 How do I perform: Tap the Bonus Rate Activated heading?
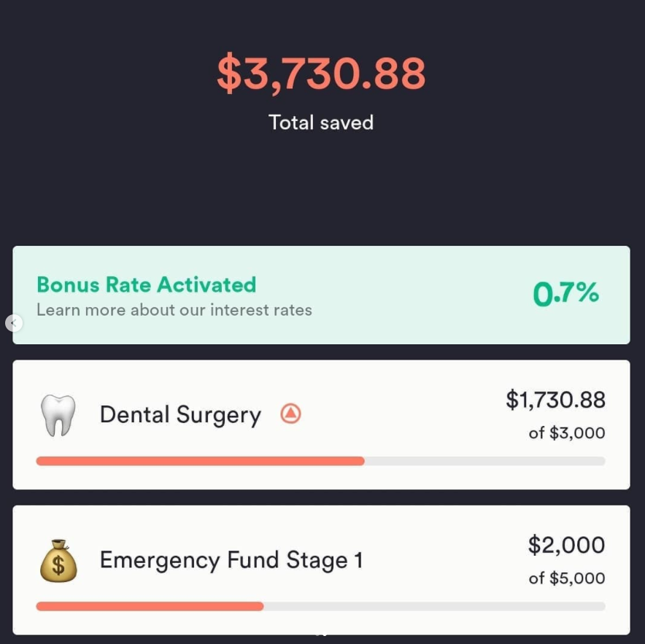[147, 284]
